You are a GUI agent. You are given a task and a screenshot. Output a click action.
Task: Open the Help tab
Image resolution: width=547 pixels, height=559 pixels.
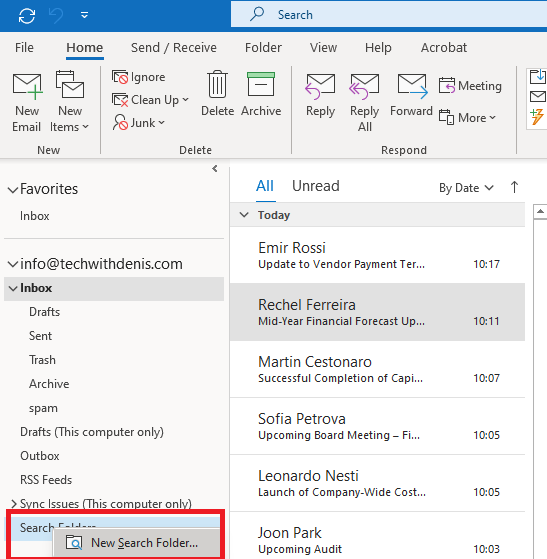(x=378, y=47)
